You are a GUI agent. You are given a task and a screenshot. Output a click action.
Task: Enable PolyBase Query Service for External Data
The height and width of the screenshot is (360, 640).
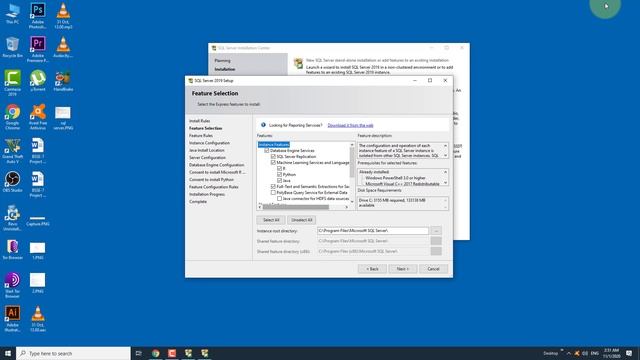(x=273, y=192)
